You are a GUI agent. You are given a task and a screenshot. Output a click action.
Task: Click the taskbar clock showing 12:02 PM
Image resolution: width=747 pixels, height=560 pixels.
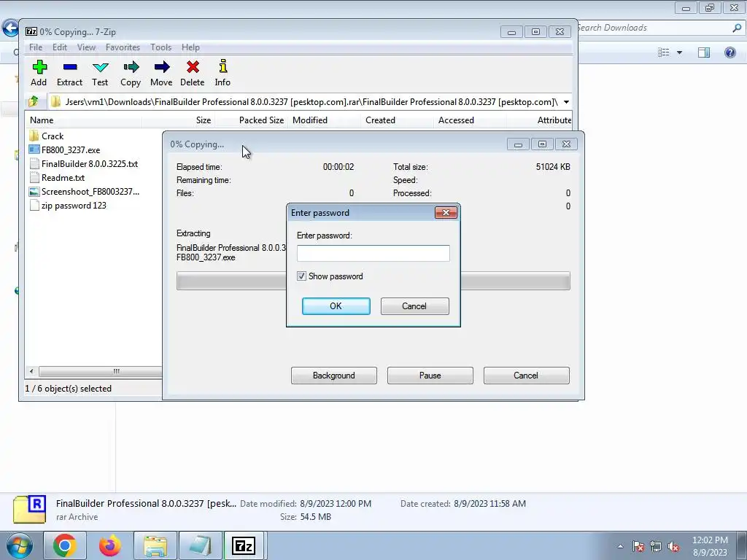pos(710,546)
